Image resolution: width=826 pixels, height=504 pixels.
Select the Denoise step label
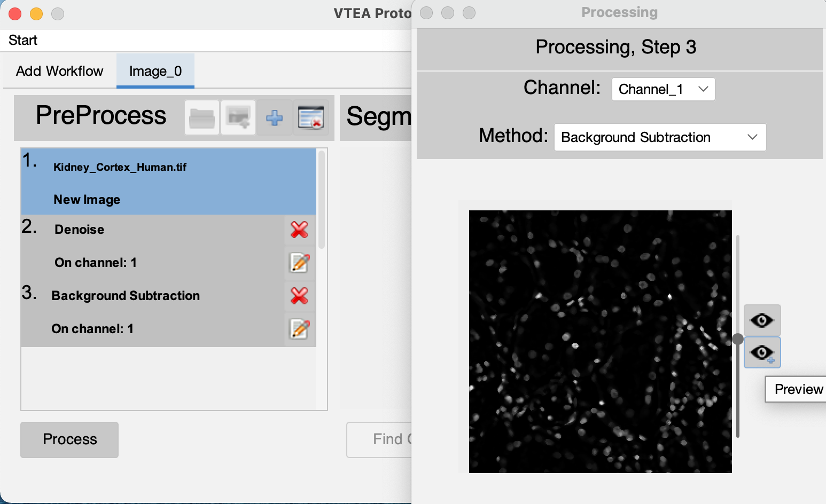(x=80, y=230)
